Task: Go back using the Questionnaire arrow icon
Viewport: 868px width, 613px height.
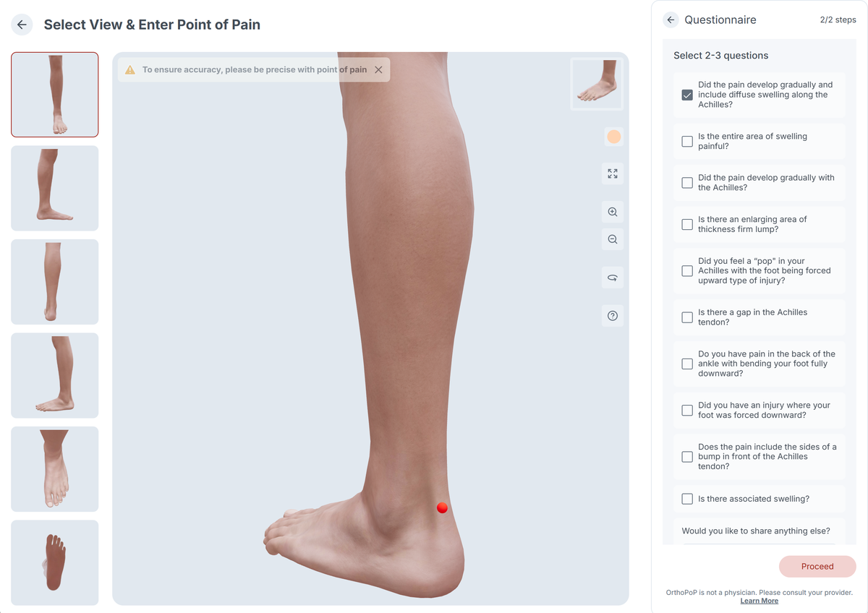Action: point(671,20)
